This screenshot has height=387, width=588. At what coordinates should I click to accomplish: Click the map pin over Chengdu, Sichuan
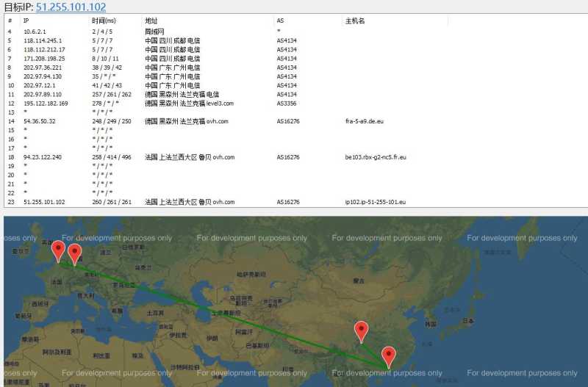pyautogui.click(x=361, y=332)
